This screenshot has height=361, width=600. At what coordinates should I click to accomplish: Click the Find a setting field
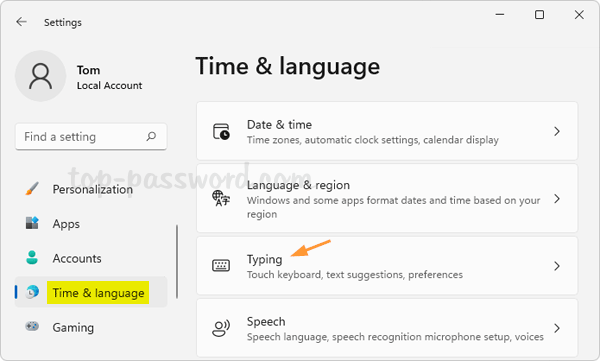point(91,137)
